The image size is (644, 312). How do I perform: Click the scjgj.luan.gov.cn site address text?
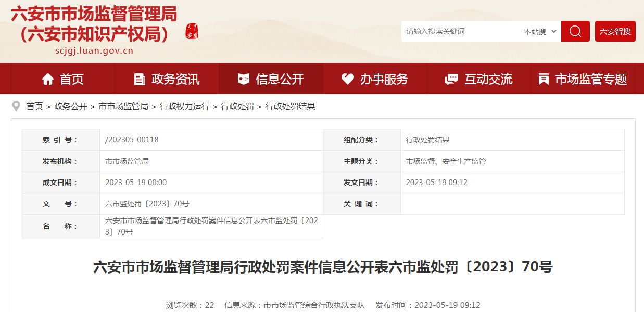[94, 51]
